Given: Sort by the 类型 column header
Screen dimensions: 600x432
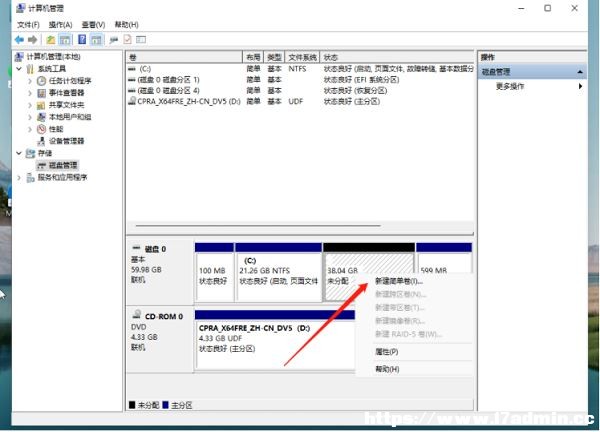Looking at the screenshot, I should (274, 57).
